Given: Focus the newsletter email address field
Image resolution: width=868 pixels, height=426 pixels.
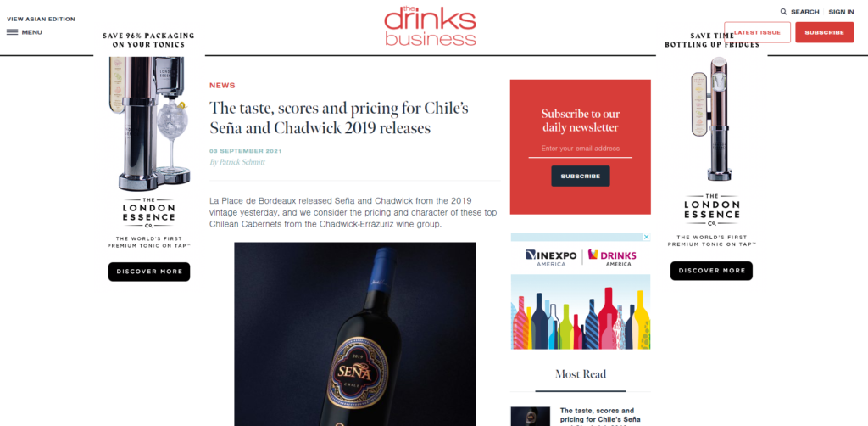Looking at the screenshot, I should pos(580,149).
